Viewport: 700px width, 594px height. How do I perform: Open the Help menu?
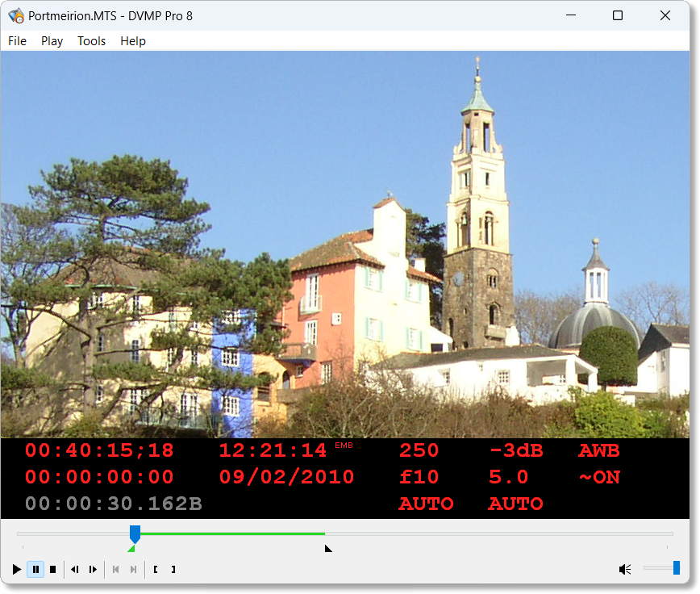[132, 40]
